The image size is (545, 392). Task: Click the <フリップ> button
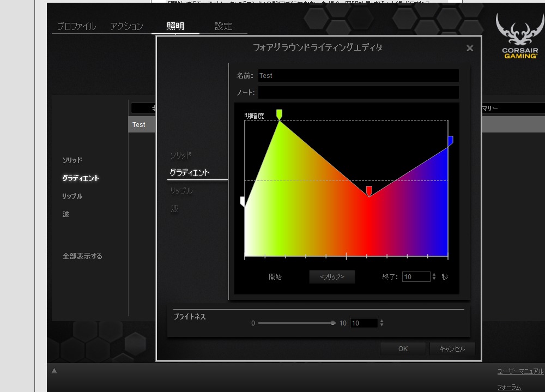click(x=332, y=277)
